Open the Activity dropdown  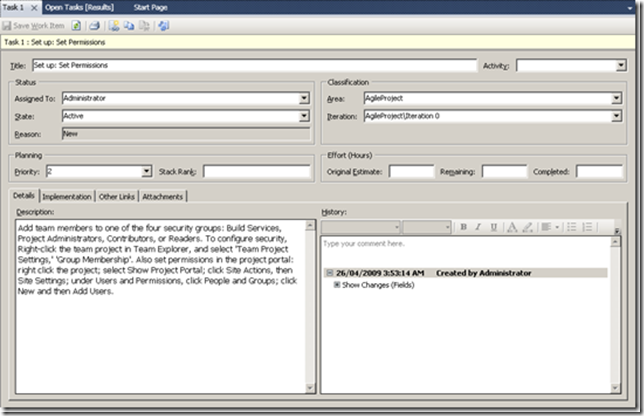621,65
